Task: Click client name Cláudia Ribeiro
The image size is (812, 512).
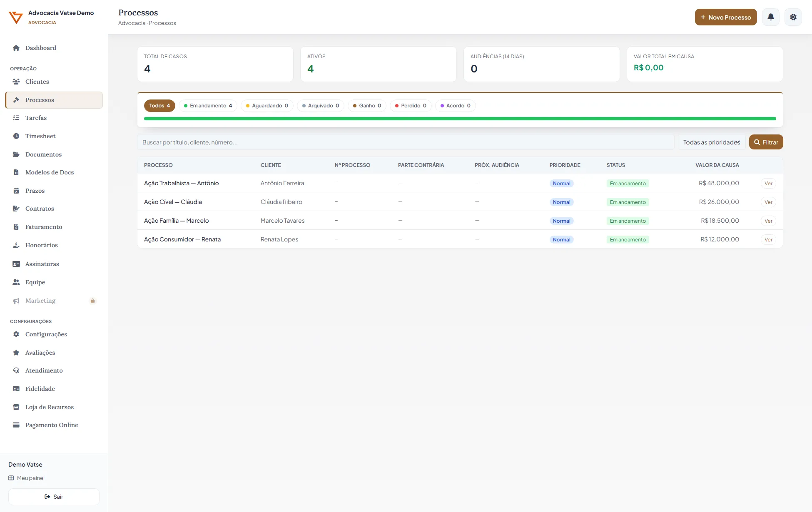Action: (x=281, y=202)
